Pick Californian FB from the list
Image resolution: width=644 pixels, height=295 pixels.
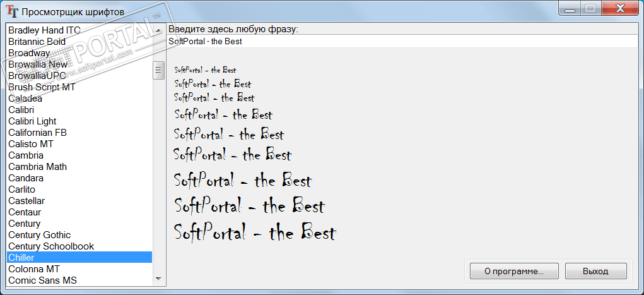(x=79, y=133)
